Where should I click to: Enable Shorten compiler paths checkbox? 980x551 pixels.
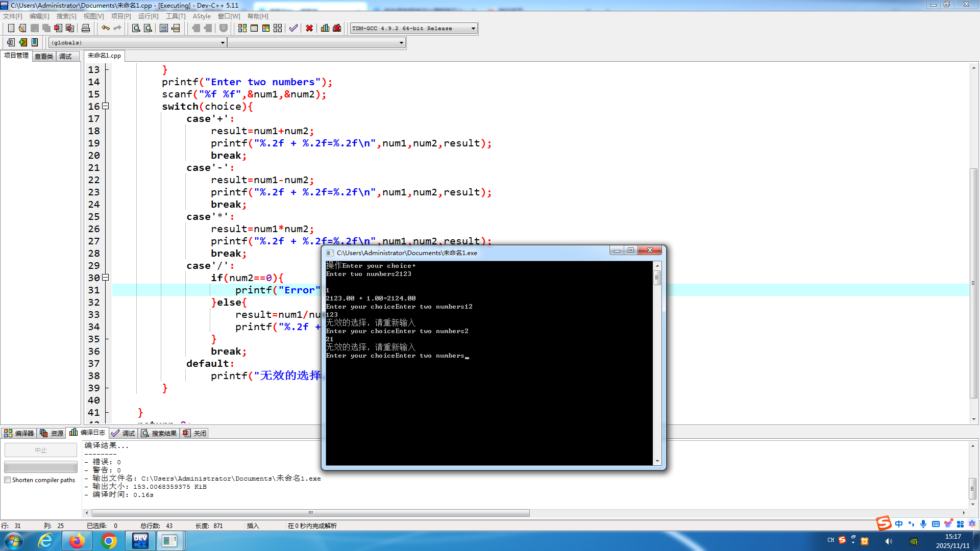(8, 480)
